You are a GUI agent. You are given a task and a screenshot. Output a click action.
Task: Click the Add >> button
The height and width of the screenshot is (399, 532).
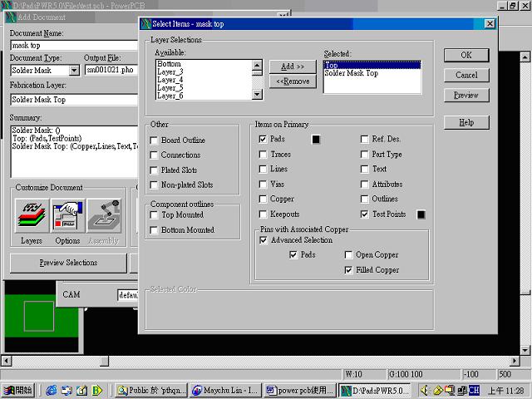pyautogui.click(x=292, y=66)
